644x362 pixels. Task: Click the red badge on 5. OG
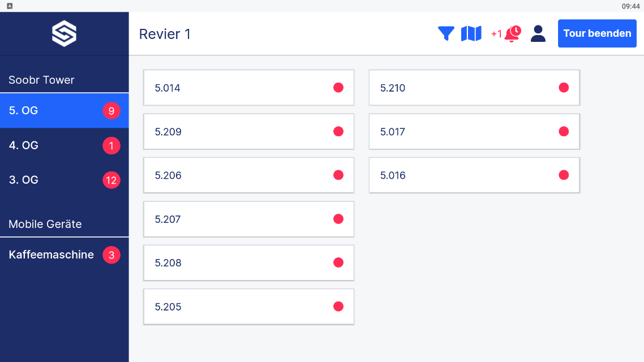click(x=111, y=111)
